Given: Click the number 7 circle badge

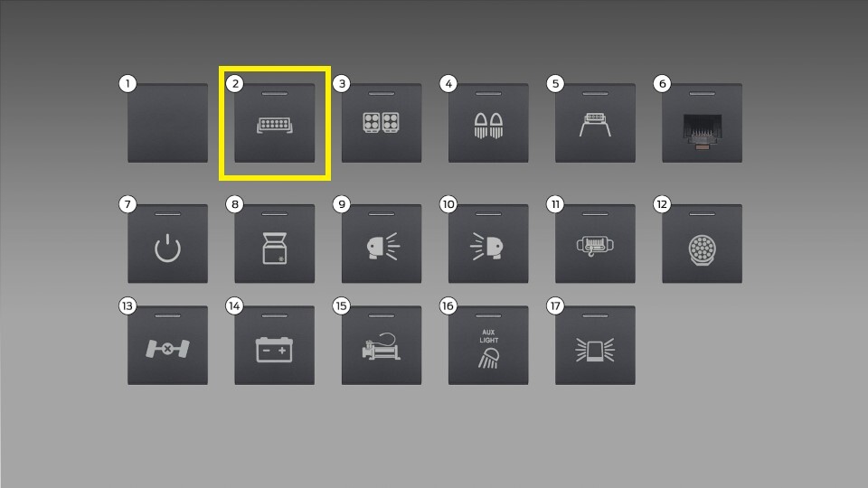Looking at the screenshot, I should 127,204.
